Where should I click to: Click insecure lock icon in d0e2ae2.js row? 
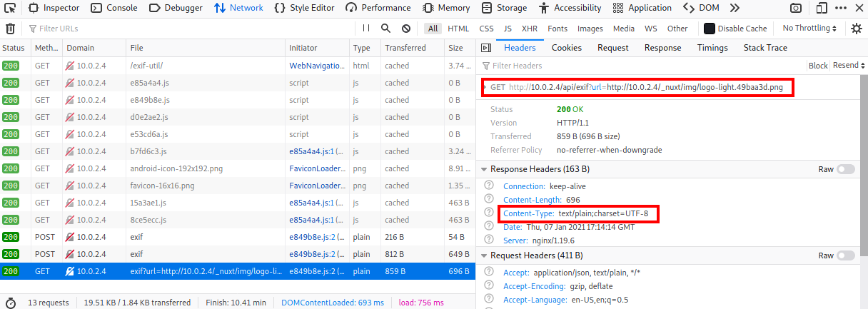(x=70, y=117)
